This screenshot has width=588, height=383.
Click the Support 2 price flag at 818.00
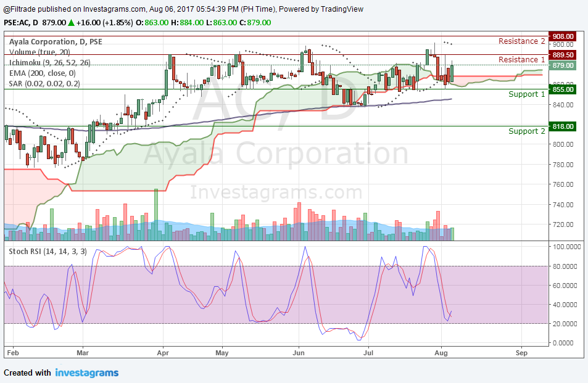(x=563, y=127)
